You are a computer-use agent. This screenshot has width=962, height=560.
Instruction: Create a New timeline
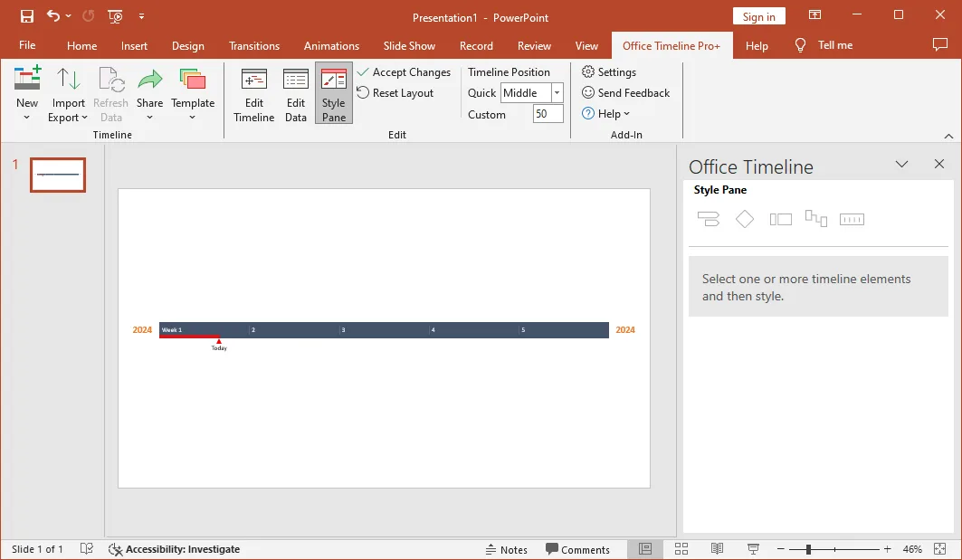pos(27,93)
